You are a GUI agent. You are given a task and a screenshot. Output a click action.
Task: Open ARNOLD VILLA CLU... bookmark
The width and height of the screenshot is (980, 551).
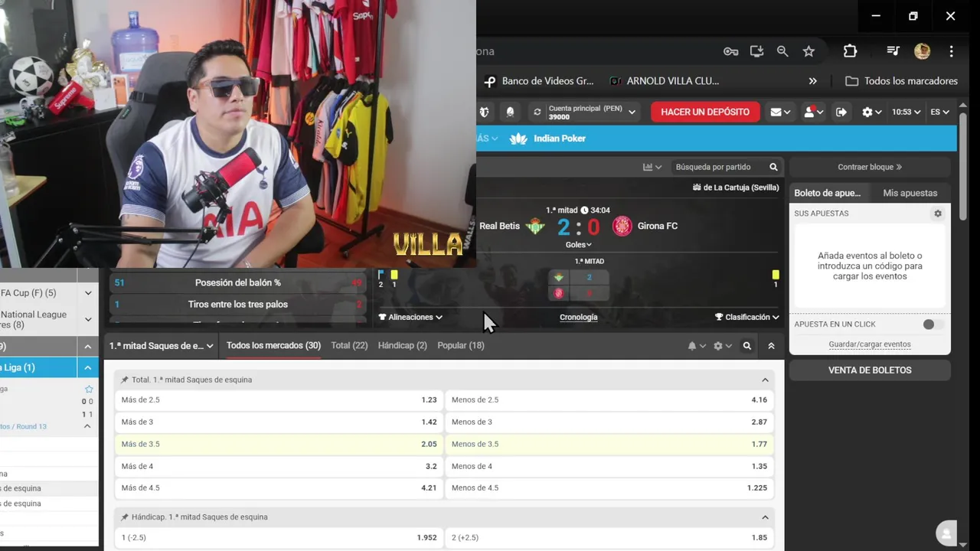click(x=665, y=81)
